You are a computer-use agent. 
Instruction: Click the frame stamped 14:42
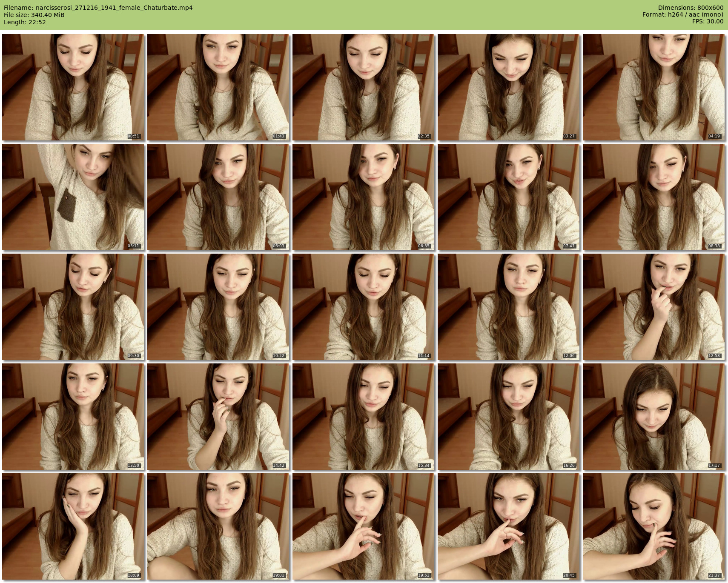coord(218,417)
